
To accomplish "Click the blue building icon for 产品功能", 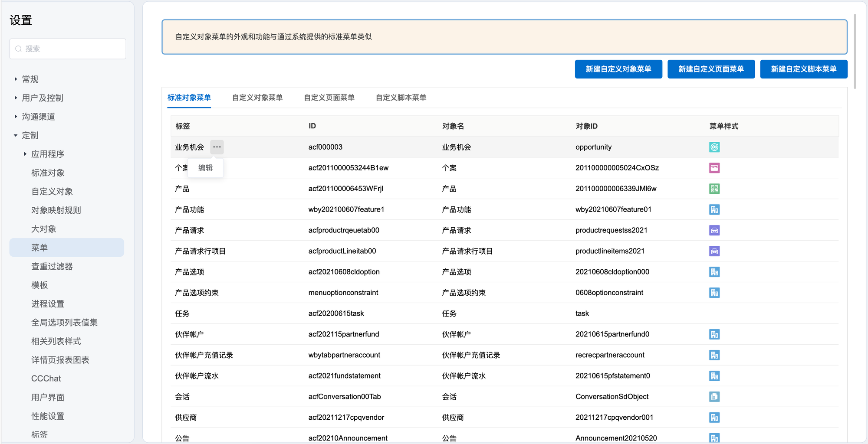I will click(x=714, y=209).
